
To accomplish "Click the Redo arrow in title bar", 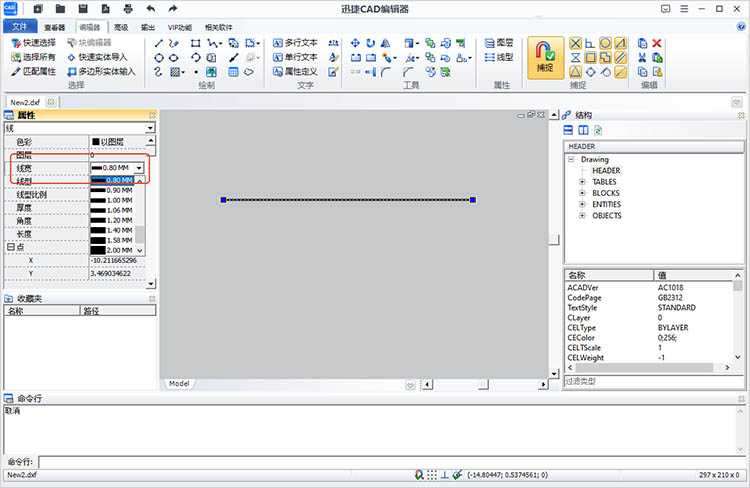I will [173, 9].
